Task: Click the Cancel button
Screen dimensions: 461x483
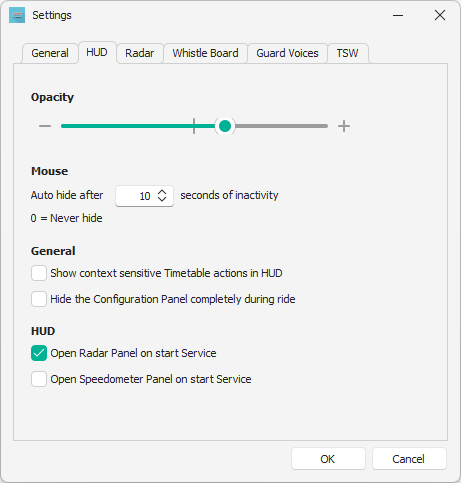Action: (409, 459)
